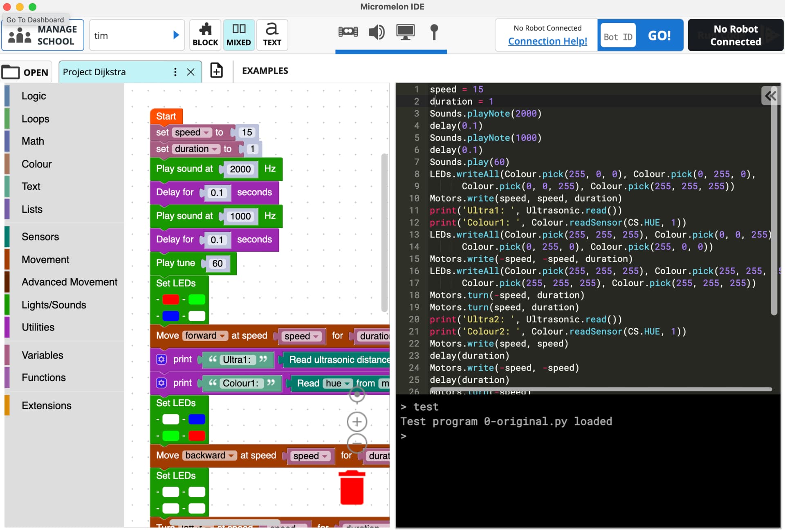
Task: Click the robot icon in the toolbar
Action: (x=348, y=32)
